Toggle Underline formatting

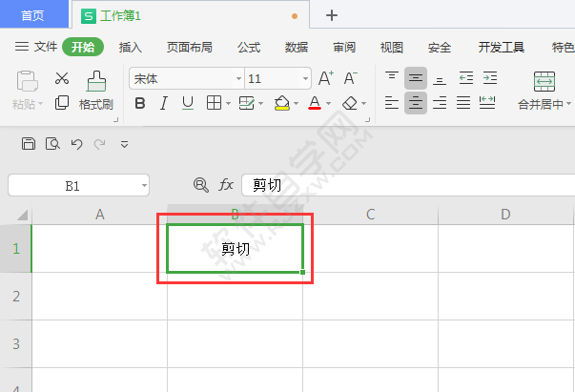coord(187,103)
